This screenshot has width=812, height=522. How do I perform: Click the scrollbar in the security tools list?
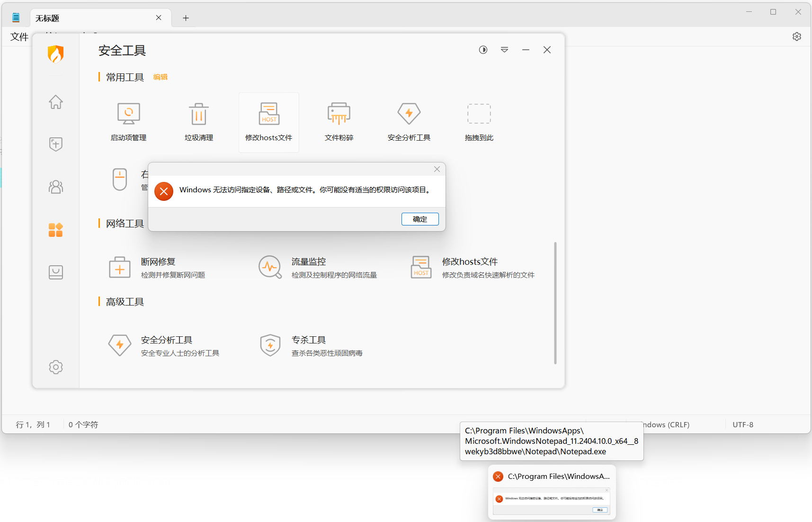click(x=555, y=303)
